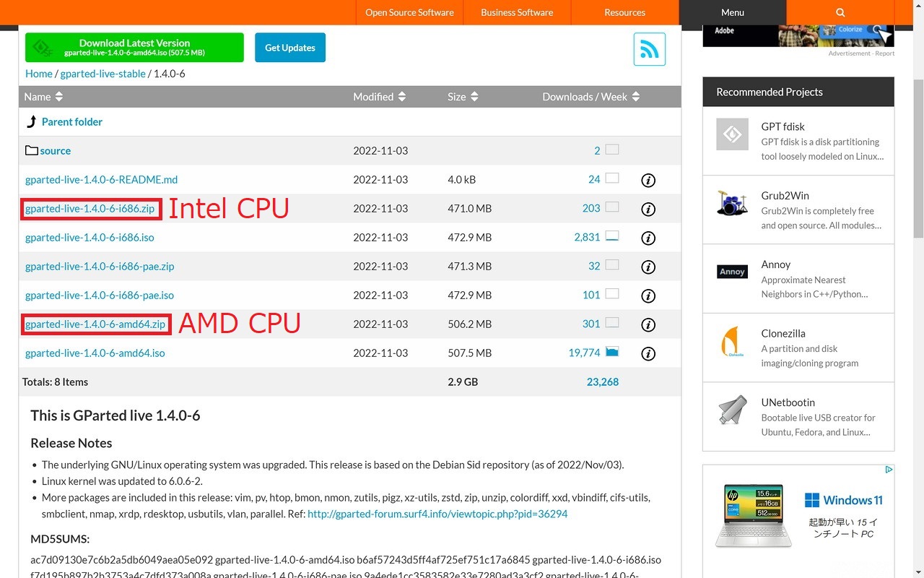924x578 pixels.
Task: Click the 'Advertisement - Report' text
Action: click(861, 53)
